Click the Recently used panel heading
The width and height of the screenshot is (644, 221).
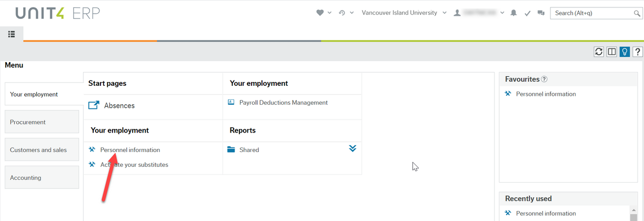(528, 199)
